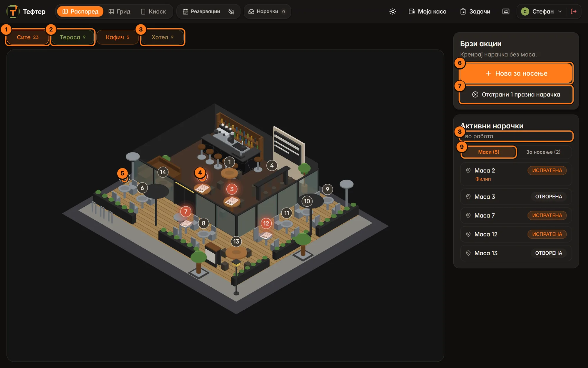Click the Тефтер logo icon

pos(13,11)
